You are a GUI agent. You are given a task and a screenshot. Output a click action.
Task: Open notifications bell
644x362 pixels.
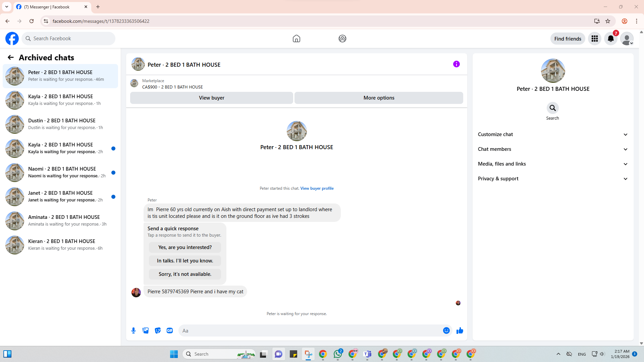(x=611, y=39)
